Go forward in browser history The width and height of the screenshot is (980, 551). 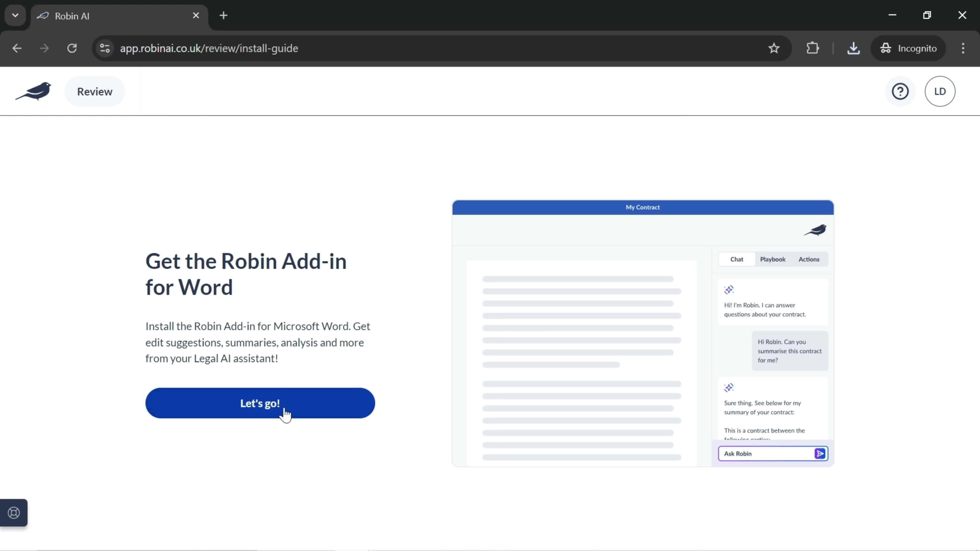coord(44,48)
